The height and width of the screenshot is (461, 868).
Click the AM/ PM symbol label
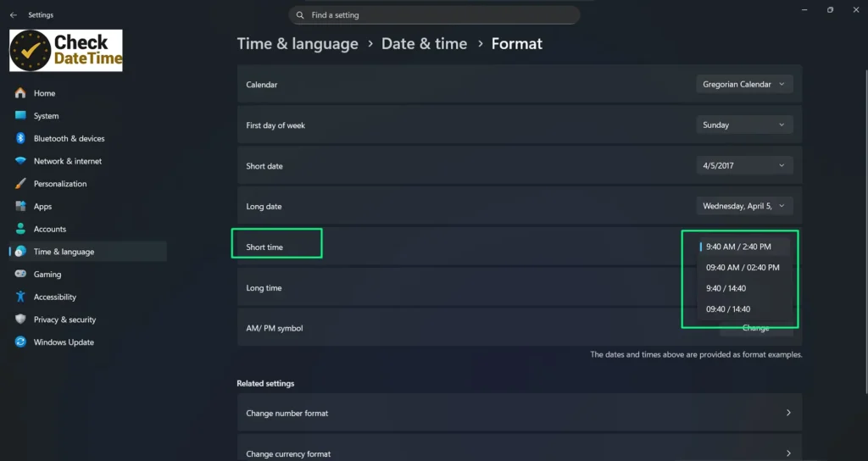click(x=275, y=328)
